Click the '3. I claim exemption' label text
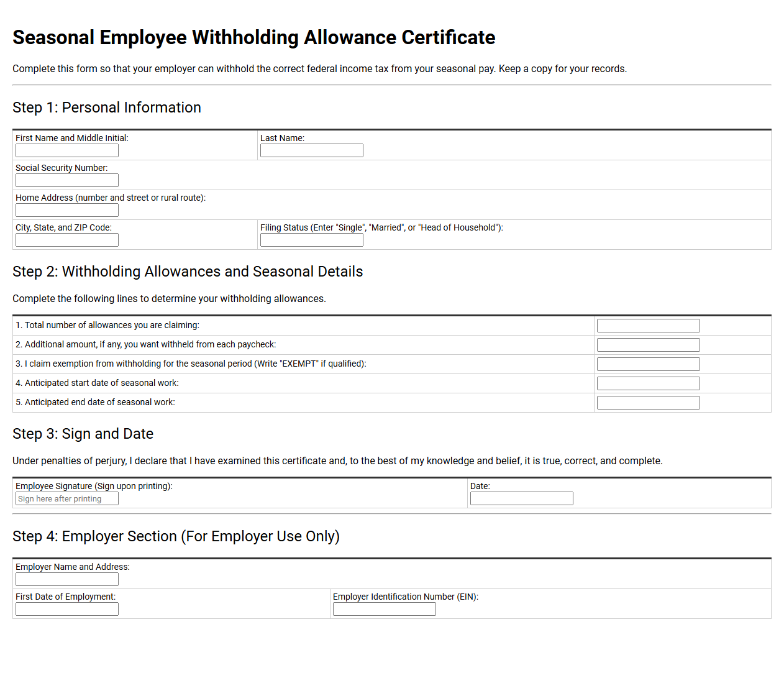Viewport: 784px width, 696px height. point(191,364)
